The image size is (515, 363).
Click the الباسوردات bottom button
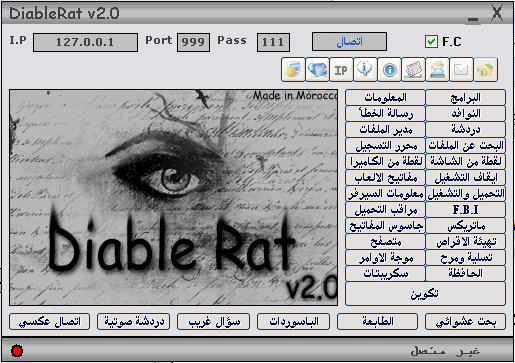tap(293, 321)
